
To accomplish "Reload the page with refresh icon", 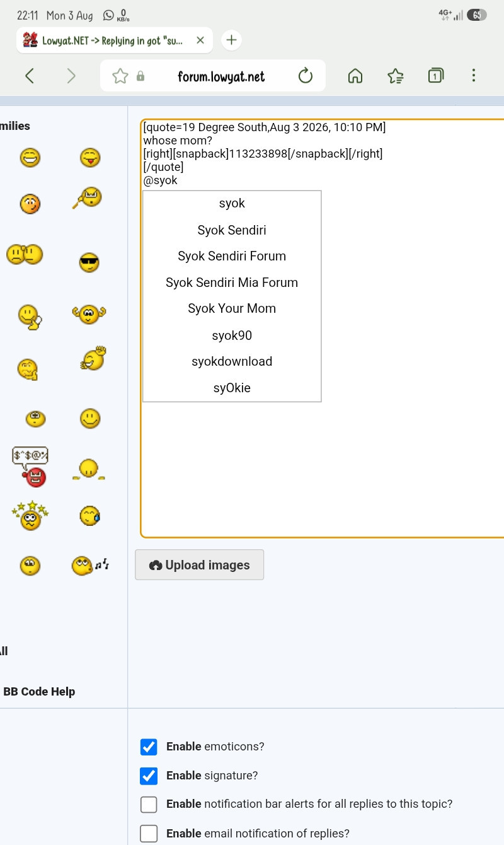I will [x=306, y=76].
